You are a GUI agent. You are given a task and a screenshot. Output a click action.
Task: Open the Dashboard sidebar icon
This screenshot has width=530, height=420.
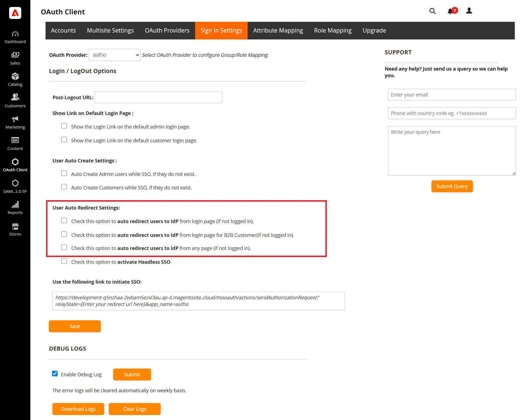[15, 38]
